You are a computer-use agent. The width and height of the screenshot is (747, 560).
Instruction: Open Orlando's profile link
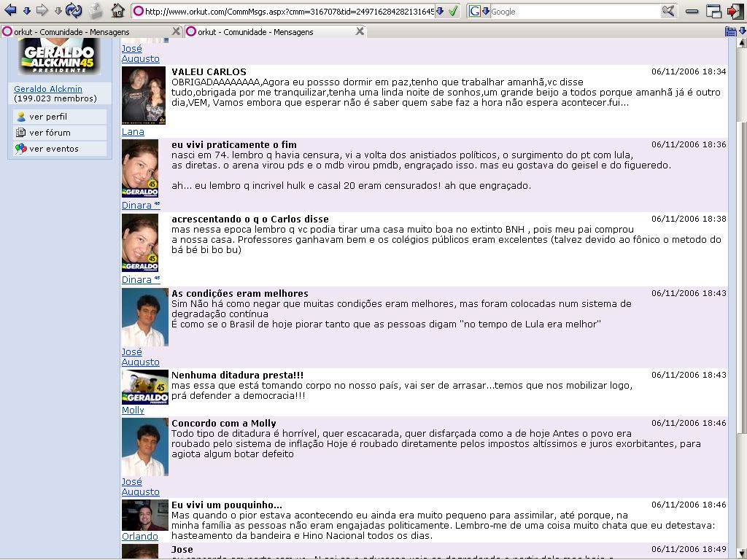click(139, 536)
